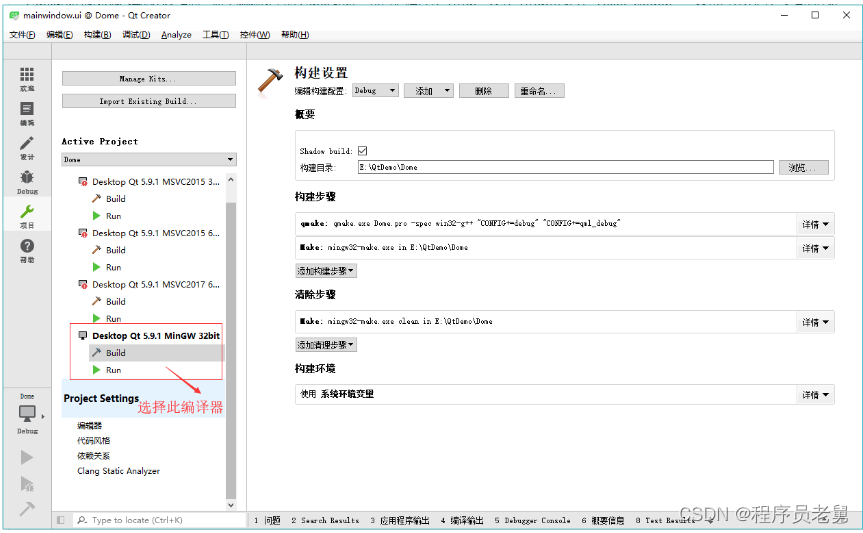Click the 浏览 browse button

click(x=804, y=167)
